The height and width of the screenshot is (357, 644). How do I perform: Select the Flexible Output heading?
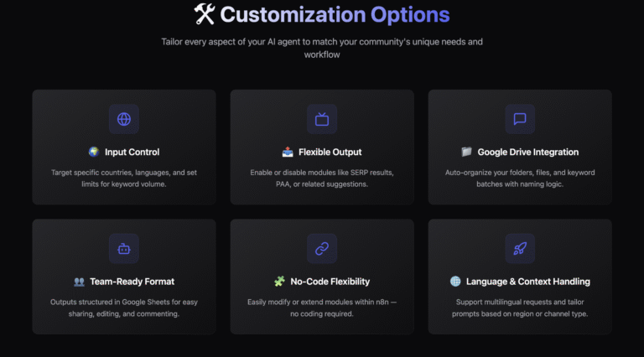coord(330,153)
